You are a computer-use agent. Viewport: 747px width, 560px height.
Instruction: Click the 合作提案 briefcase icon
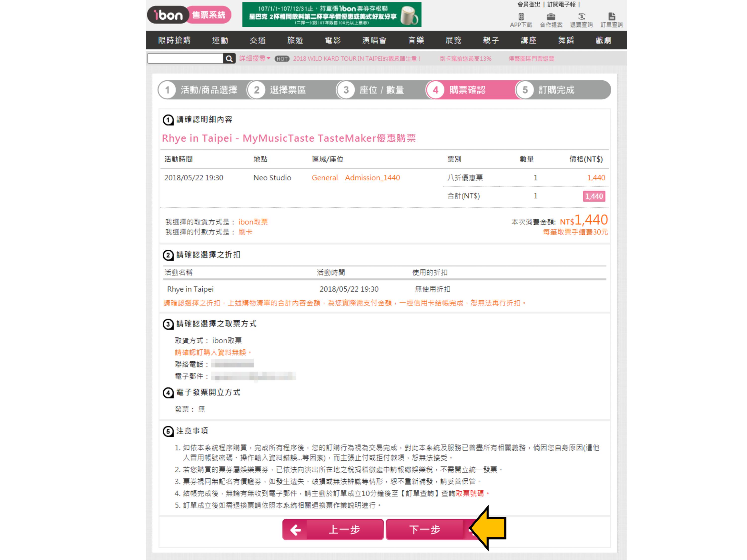[551, 16]
